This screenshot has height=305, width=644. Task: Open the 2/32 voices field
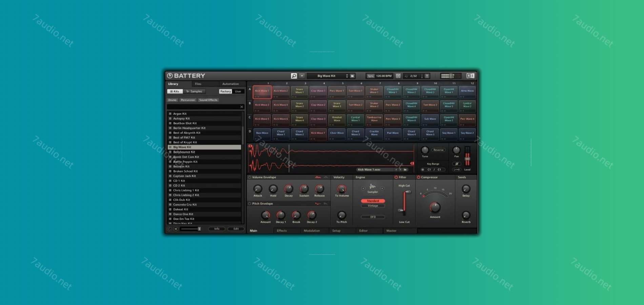[413, 76]
